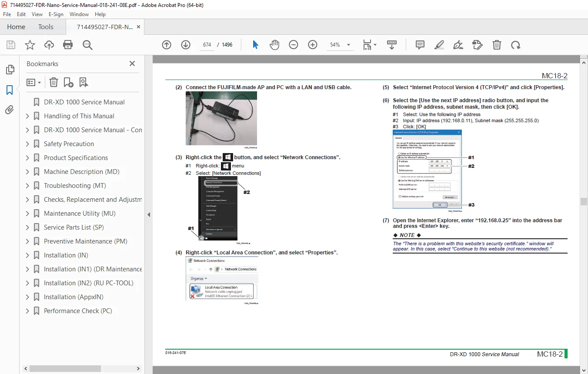Open the Sign document pen tool
Image resolution: width=588 pixels, height=374 pixels.
(458, 45)
